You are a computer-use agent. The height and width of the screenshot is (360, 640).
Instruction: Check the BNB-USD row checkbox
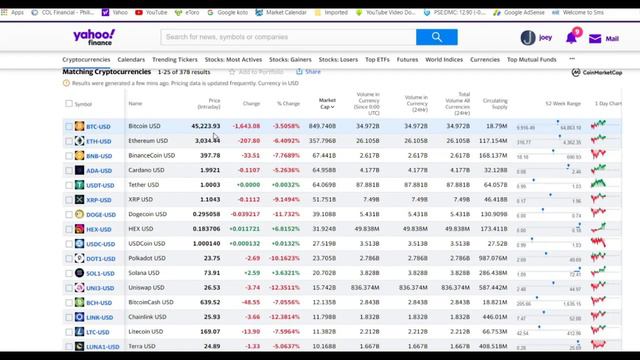tap(69, 156)
